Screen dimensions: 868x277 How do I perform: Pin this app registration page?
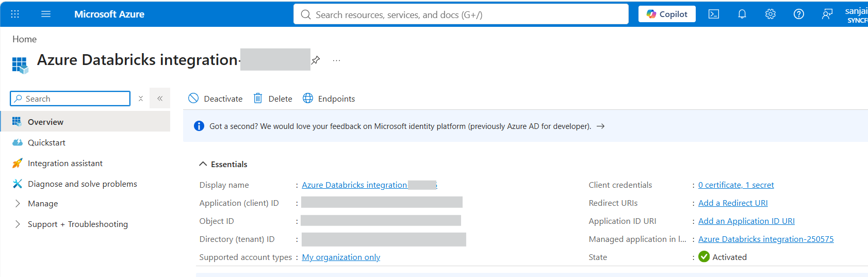tap(316, 60)
